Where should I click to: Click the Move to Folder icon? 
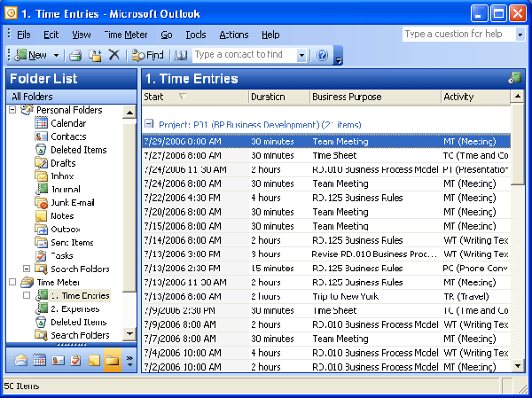coord(95,55)
